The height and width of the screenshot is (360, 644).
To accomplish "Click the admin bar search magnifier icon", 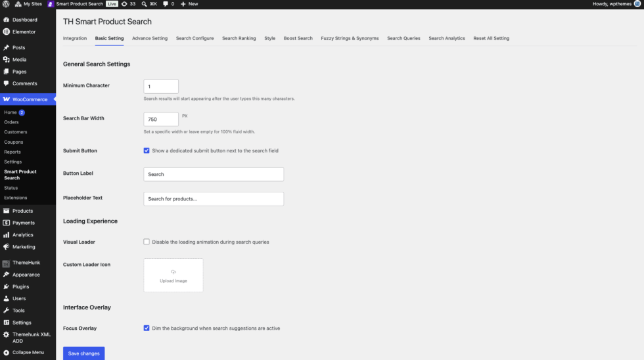I will pyautogui.click(x=144, y=4).
